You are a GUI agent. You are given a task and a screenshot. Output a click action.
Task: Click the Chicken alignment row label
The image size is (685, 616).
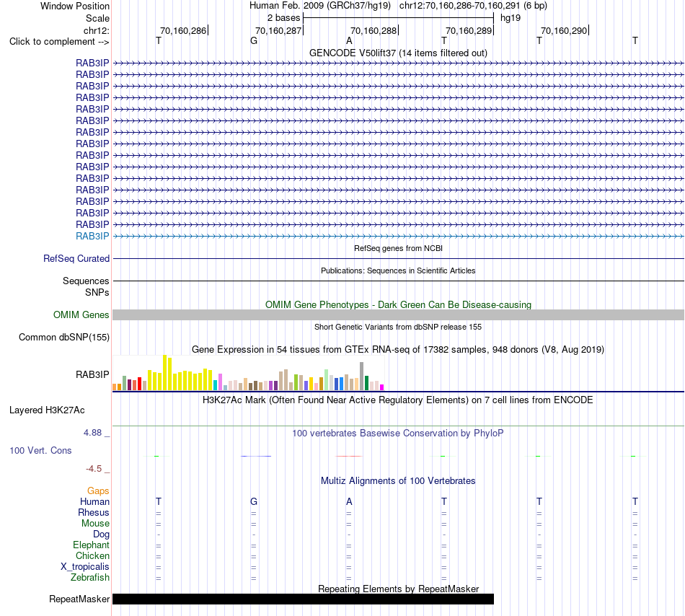click(x=92, y=555)
